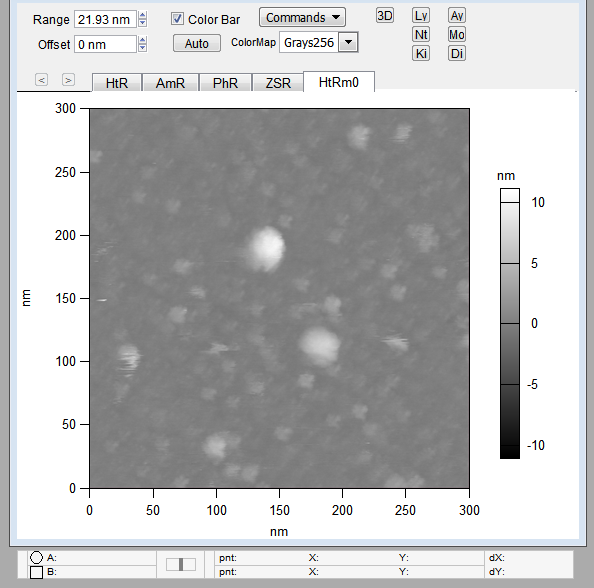Click the Auto button
The height and width of the screenshot is (588, 594).
coord(197,44)
